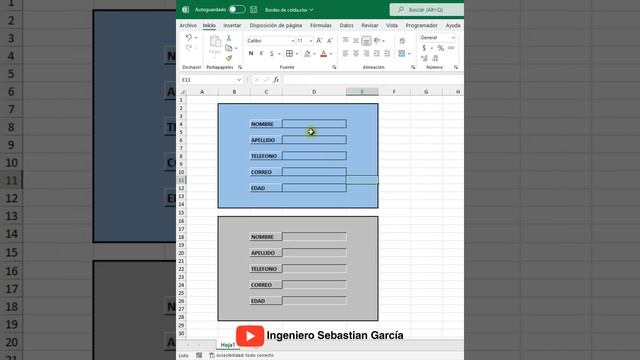The image size is (640, 360).
Task: Switch to the Insertar tab
Action: pos(232,25)
